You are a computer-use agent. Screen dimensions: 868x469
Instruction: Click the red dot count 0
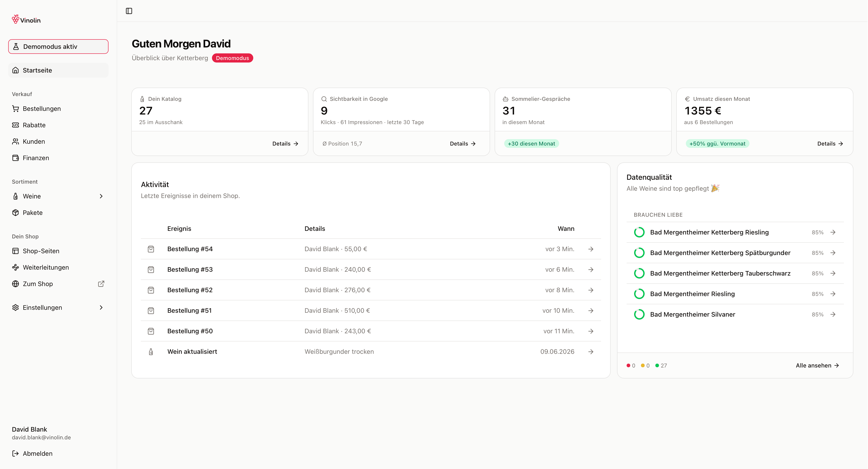[631, 365]
